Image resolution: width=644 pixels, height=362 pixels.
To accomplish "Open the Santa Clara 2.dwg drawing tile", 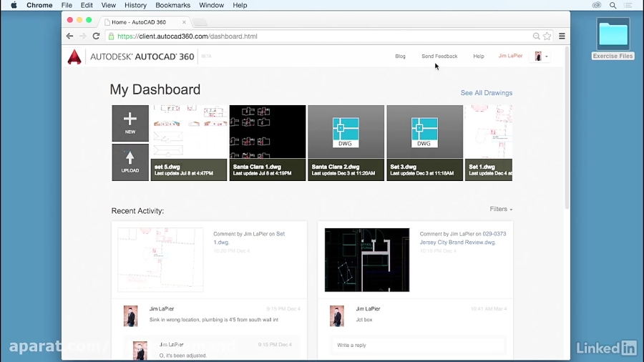I will tap(346, 143).
